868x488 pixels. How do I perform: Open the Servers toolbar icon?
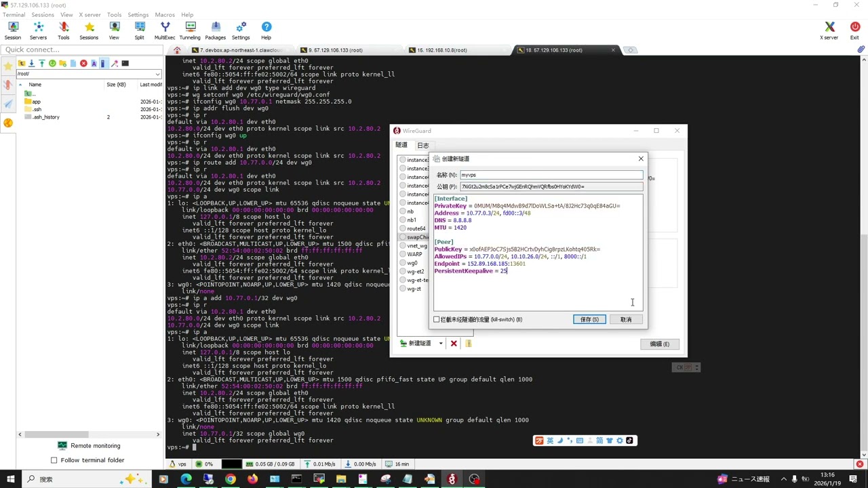[38, 30]
